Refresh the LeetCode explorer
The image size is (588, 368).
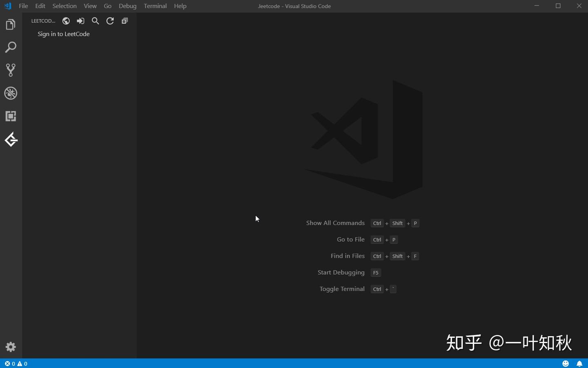[x=110, y=21]
